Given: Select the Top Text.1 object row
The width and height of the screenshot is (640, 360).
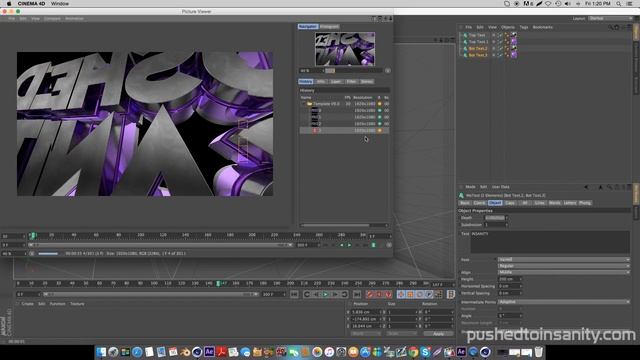Looking at the screenshot, I should click(x=478, y=42).
